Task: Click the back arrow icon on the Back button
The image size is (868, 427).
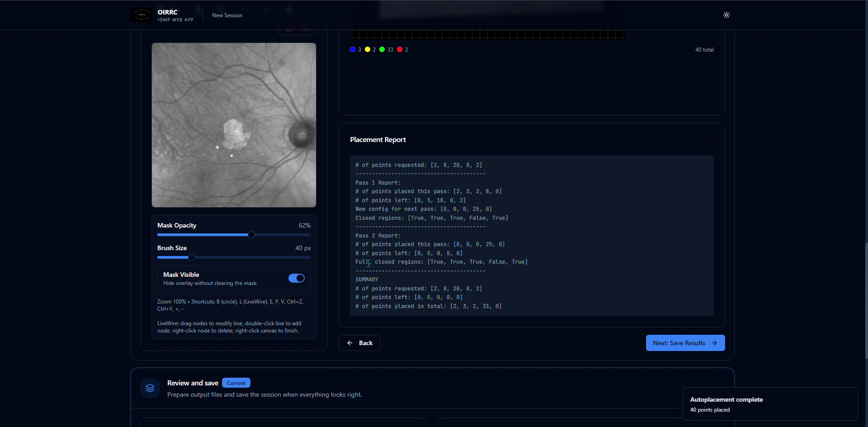Action: 350,343
